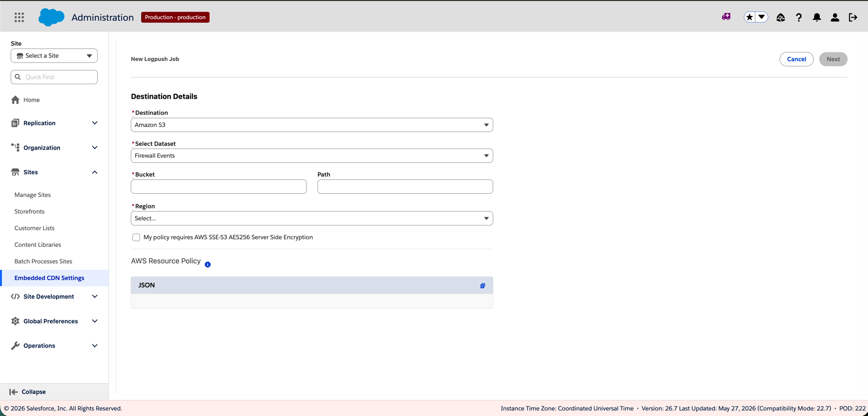Go to Home in sidebar
Viewport: 868px width, 416px height.
click(32, 100)
